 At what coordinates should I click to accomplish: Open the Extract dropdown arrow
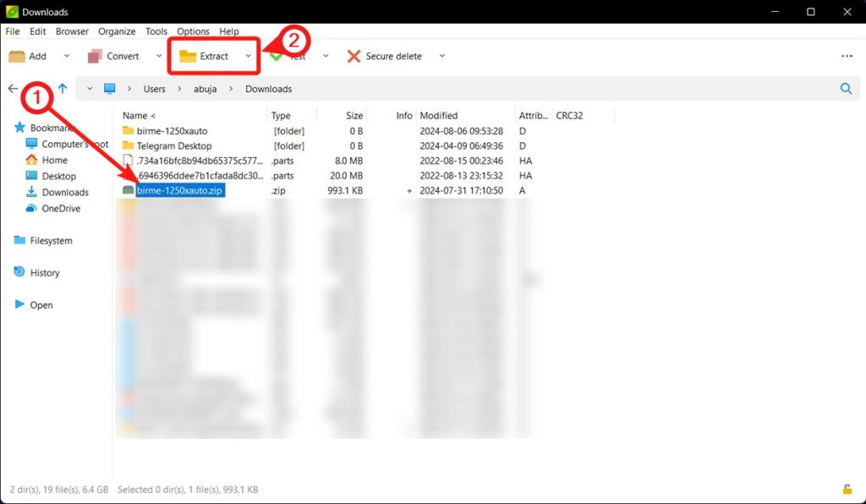(246, 56)
